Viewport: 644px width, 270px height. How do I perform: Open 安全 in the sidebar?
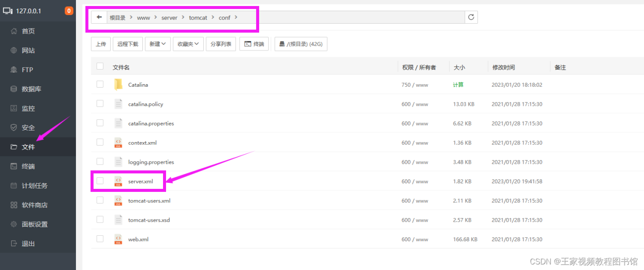(38, 127)
